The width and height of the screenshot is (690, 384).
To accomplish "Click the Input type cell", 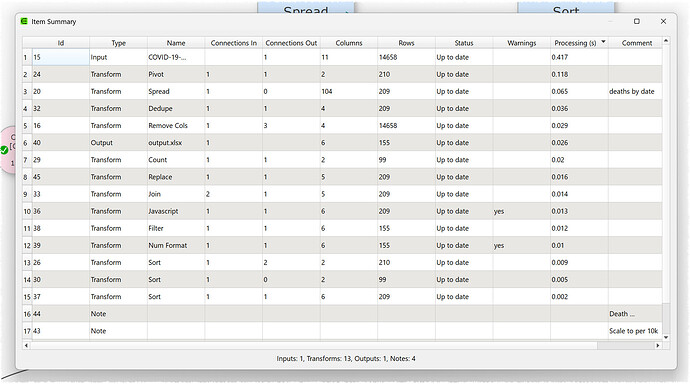I will (118, 57).
